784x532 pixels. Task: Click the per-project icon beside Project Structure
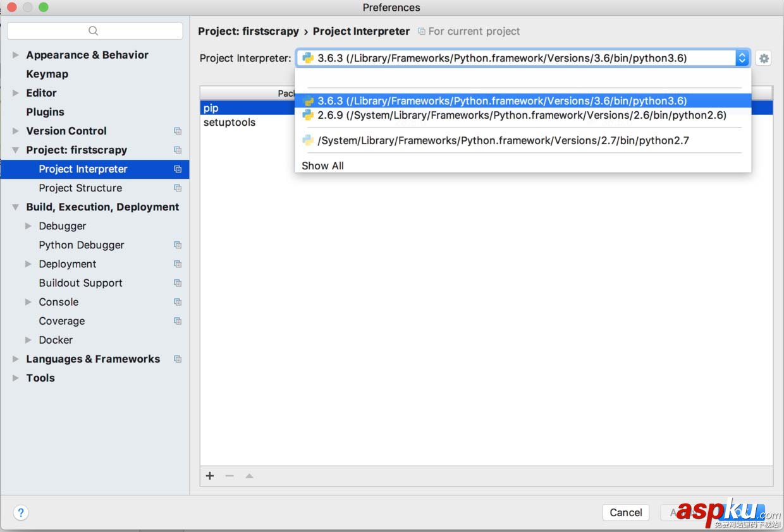(x=178, y=188)
